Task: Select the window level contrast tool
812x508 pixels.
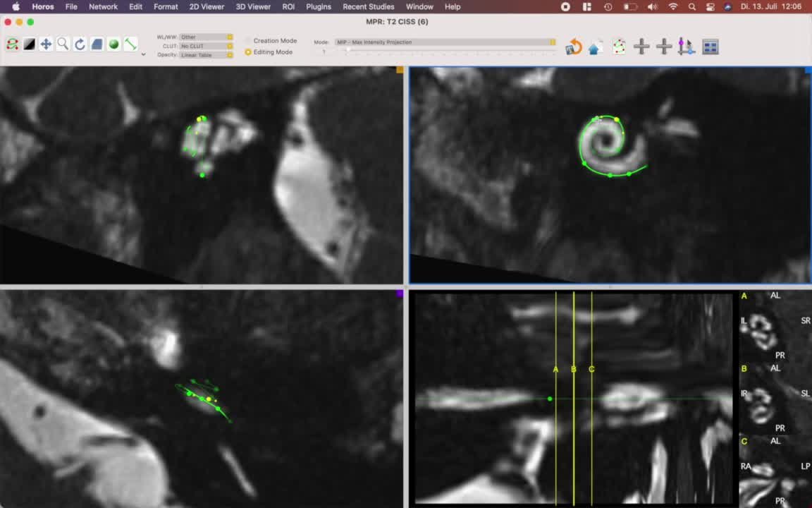Action: click(x=29, y=44)
